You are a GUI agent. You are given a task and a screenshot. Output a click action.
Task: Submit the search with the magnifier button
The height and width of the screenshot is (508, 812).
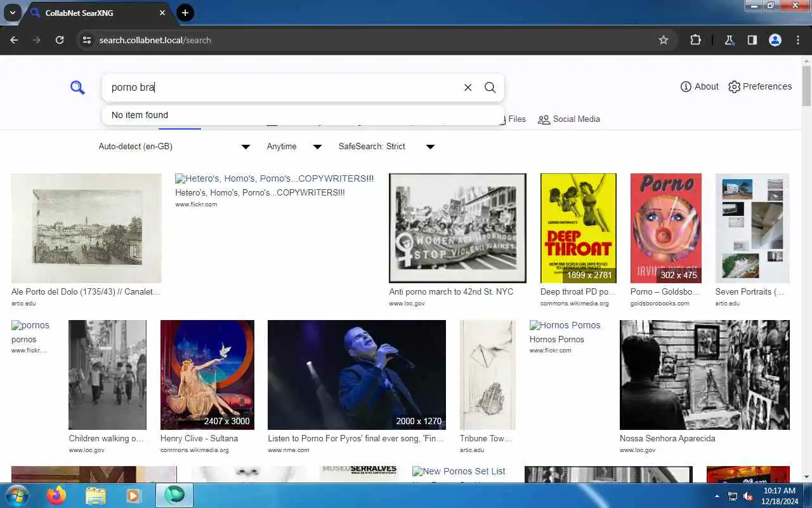tap(490, 88)
